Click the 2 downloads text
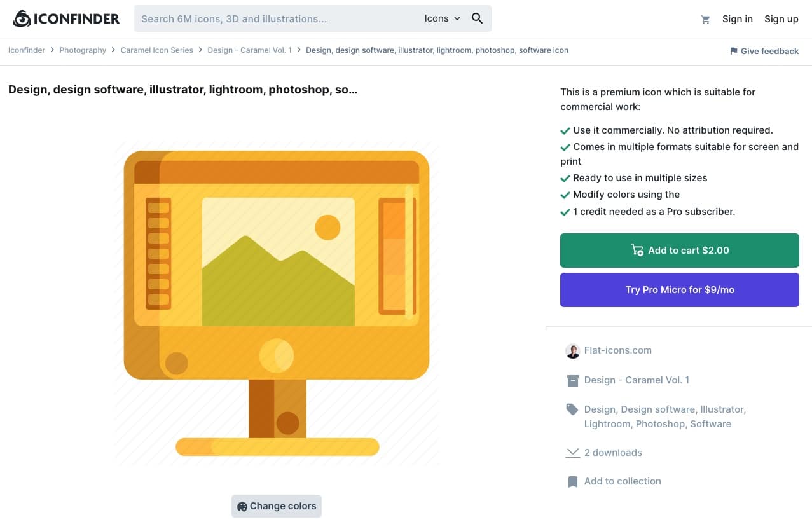Image resolution: width=812 pixels, height=529 pixels. [x=613, y=453]
